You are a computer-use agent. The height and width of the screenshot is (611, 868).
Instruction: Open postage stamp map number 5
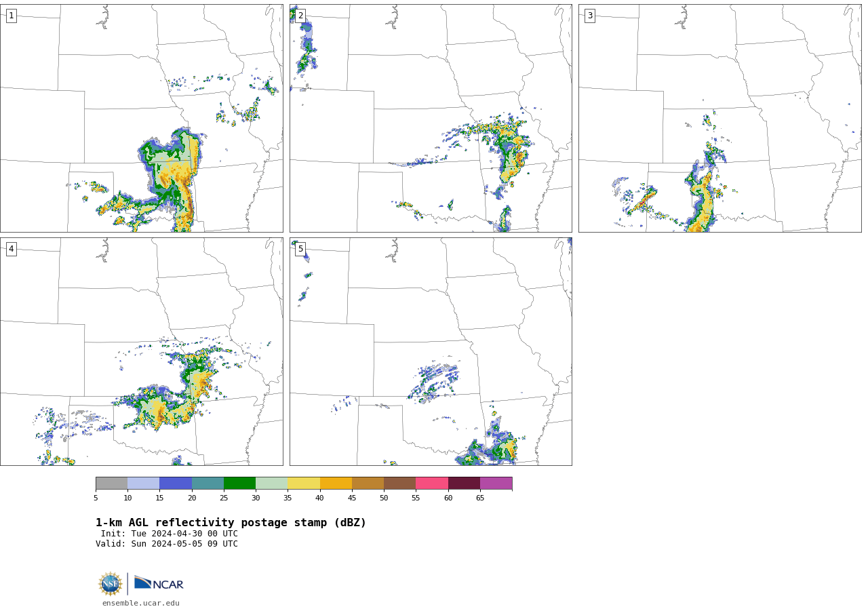[x=431, y=351]
